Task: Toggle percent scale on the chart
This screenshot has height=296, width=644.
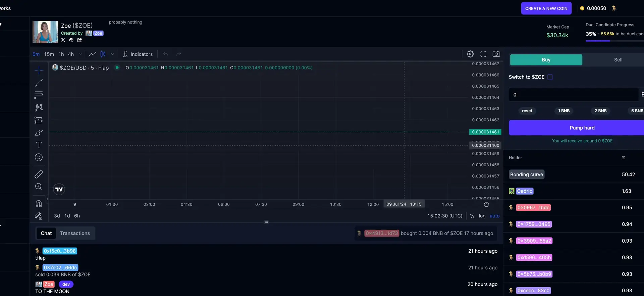Action: pyautogui.click(x=472, y=216)
